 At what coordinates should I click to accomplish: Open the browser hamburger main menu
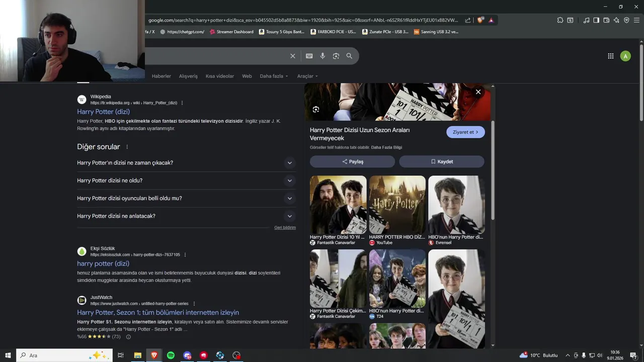[x=637, y=20]
